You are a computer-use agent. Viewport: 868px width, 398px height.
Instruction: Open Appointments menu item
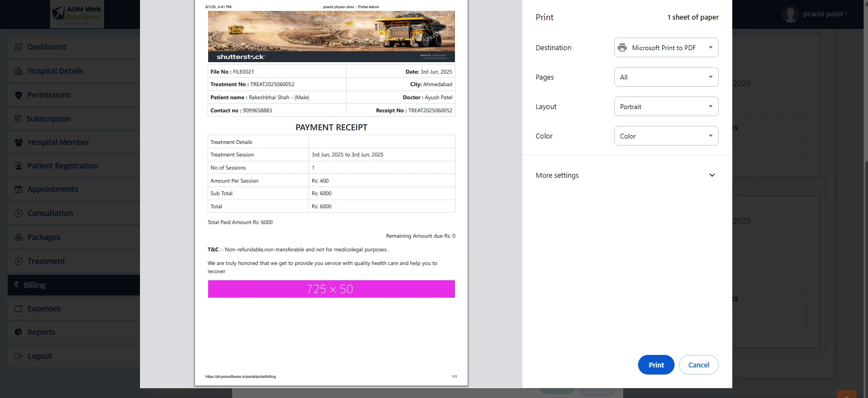click(74, 189)
